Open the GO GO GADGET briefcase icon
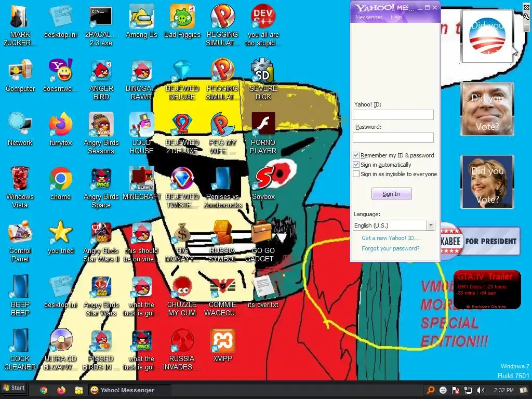532x399 pixels. pyautogui.click(x=263, y=241)
